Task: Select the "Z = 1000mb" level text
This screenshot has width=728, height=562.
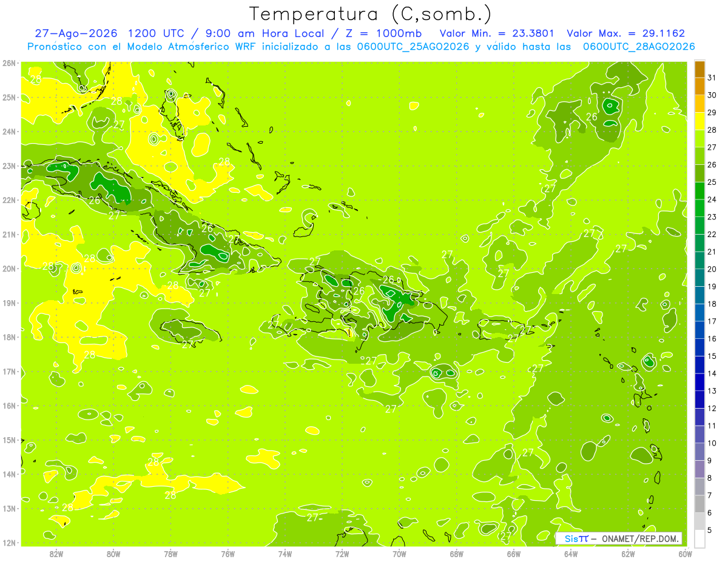Action: click(384, 33)
